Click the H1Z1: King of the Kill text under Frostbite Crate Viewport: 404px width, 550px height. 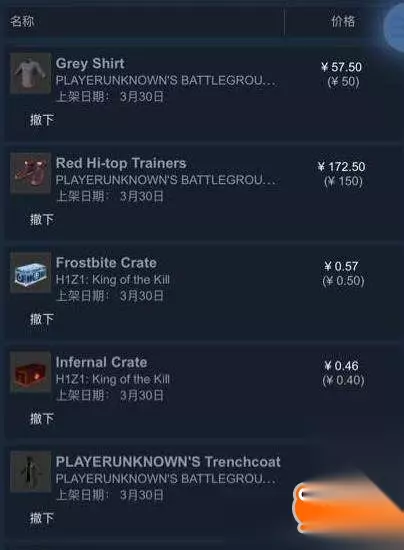point(113,280)
